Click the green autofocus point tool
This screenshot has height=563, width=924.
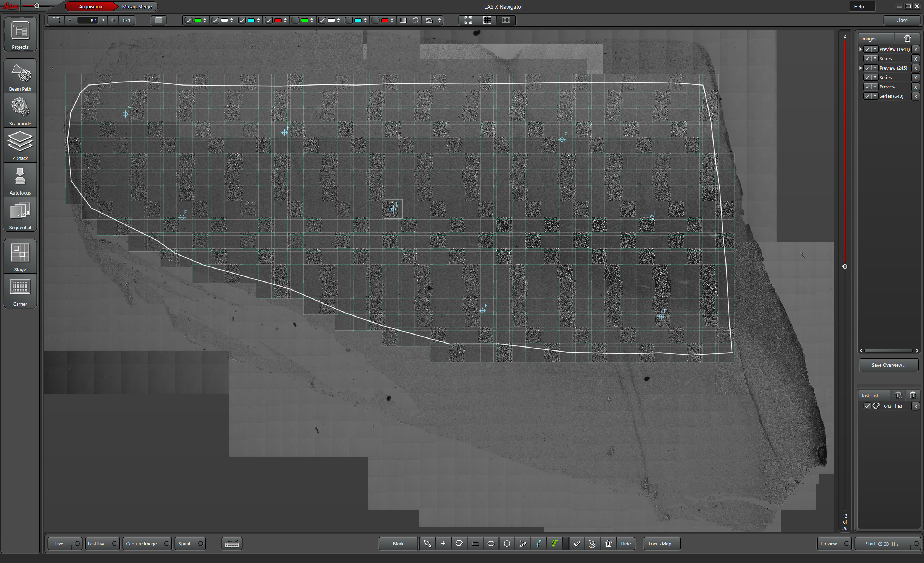pyautogui.click(x=554, y=544)
